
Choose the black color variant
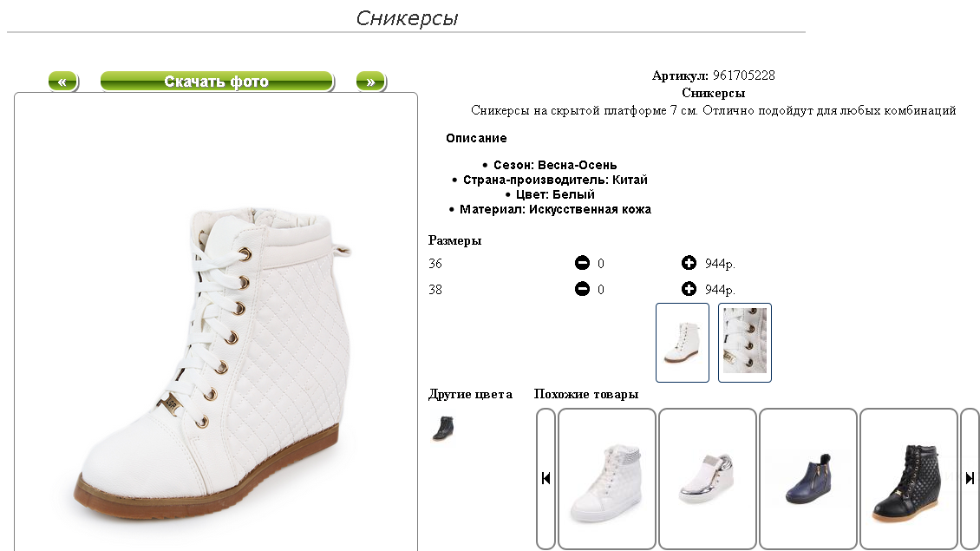[443, 429]
